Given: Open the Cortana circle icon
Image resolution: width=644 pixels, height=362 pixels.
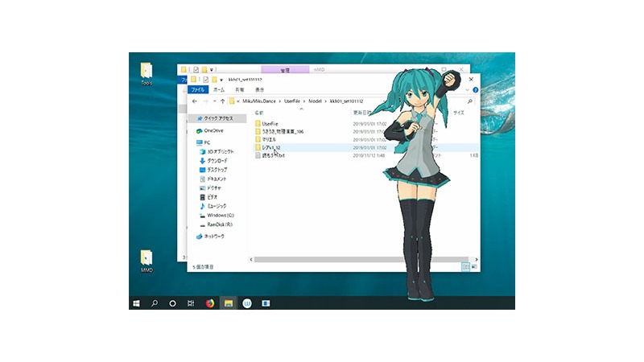Looking at the screenshot, I should (172, 303).
